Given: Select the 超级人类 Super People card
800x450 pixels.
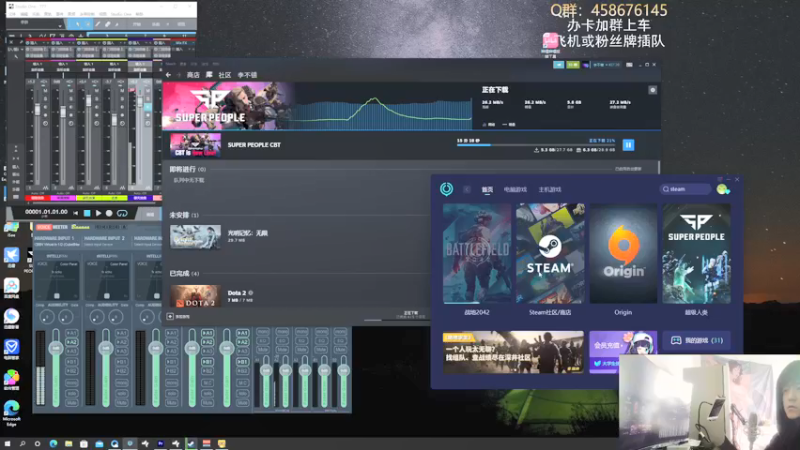Looking at the screenshot, I should (696, 254).
